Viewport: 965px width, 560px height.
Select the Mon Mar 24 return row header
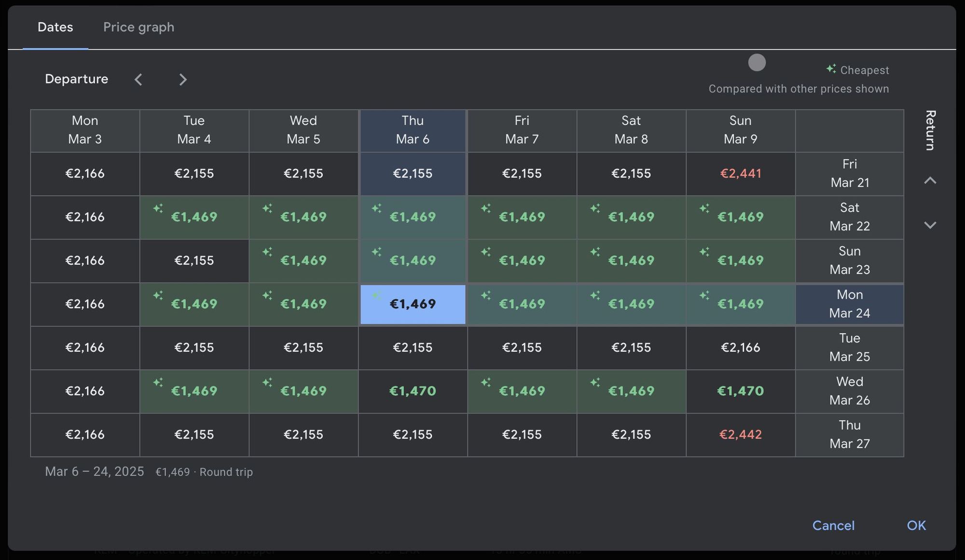[x=849, y=304]
